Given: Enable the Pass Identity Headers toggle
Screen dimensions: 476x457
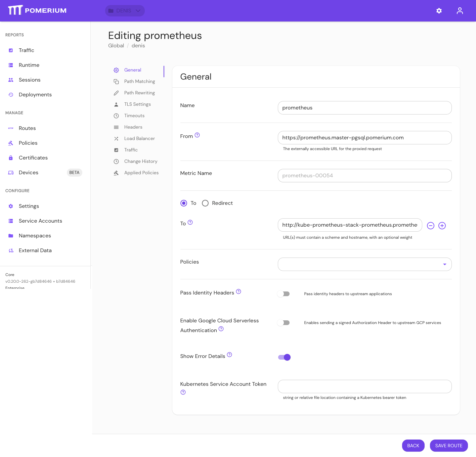Looking at the screenshot, I should [284, 294].
